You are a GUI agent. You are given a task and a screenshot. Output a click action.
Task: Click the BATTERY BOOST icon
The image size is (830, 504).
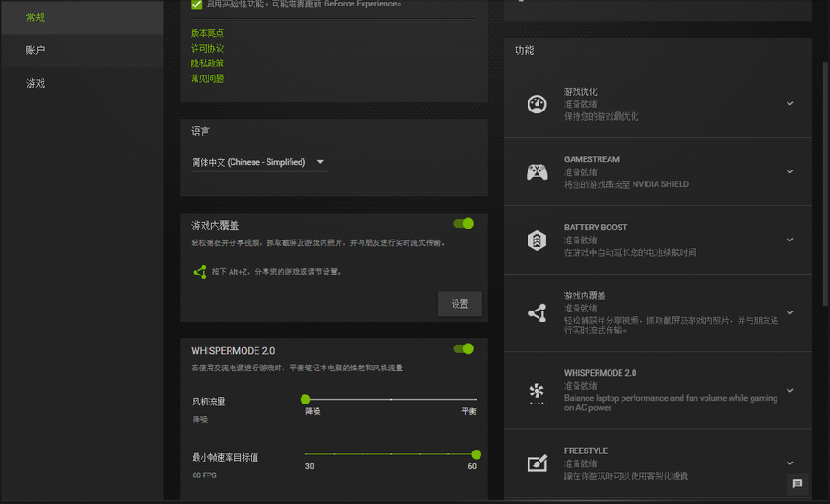tap(537, 240)
